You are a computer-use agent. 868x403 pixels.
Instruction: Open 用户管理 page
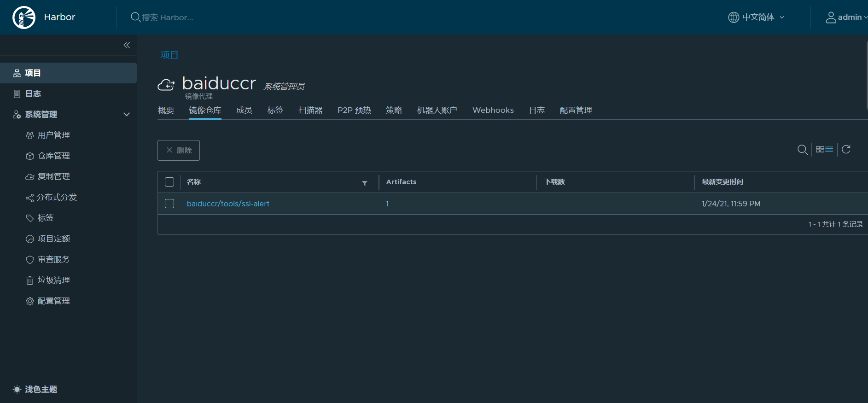[53, 135]
